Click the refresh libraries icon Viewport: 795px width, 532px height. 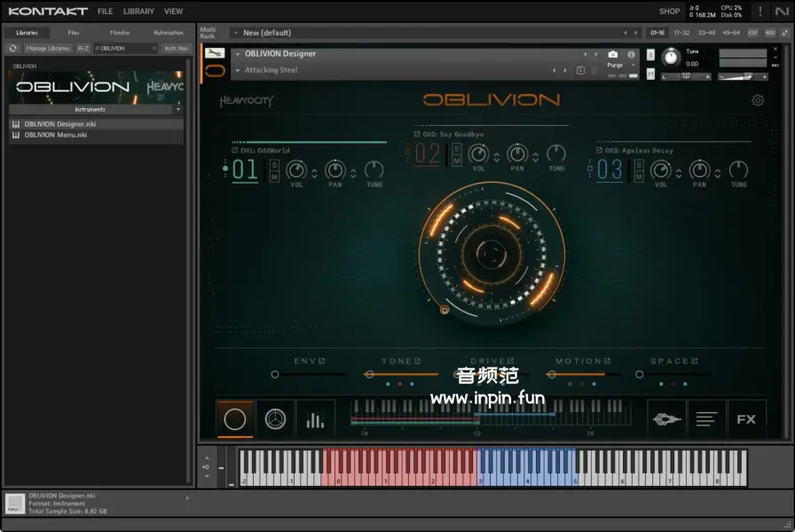click(13, 48)
